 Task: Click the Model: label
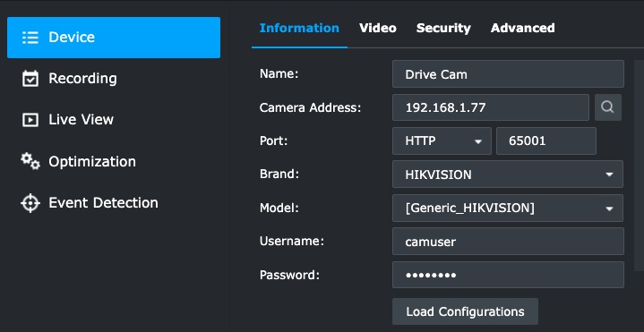(x=279, y=208)
